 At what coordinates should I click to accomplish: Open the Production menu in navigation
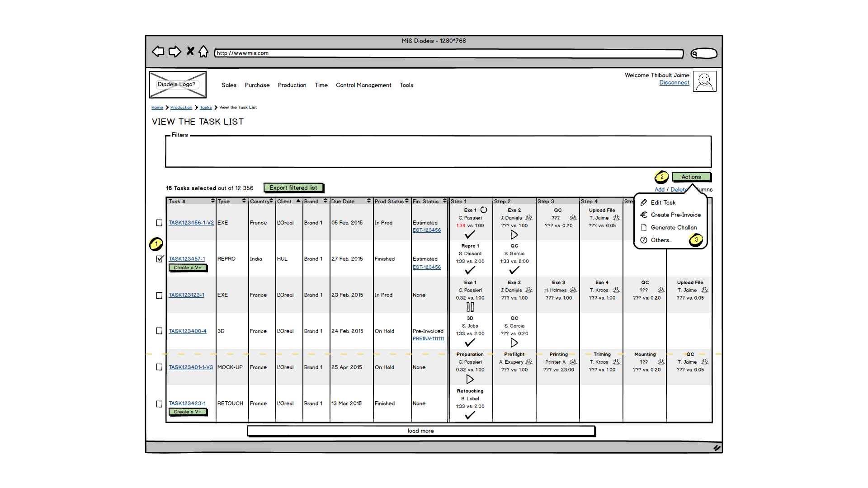tap(292, 85)
